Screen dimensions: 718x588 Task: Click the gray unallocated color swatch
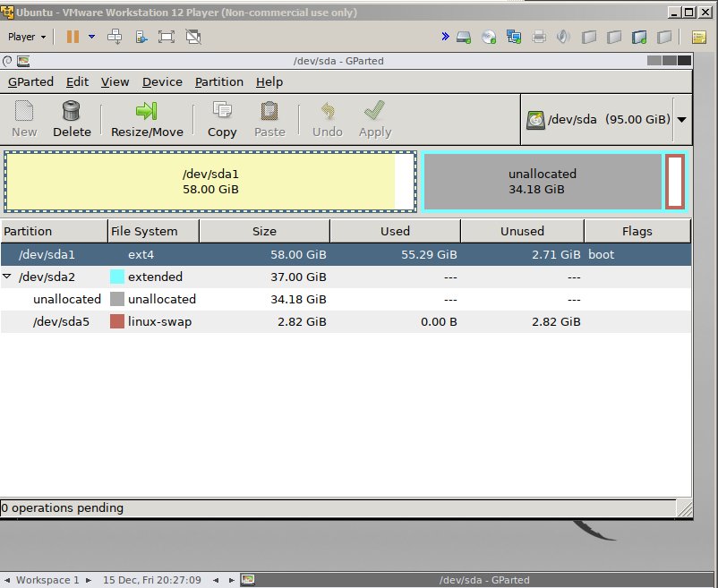pyautogui.click(x=117, y=299)
